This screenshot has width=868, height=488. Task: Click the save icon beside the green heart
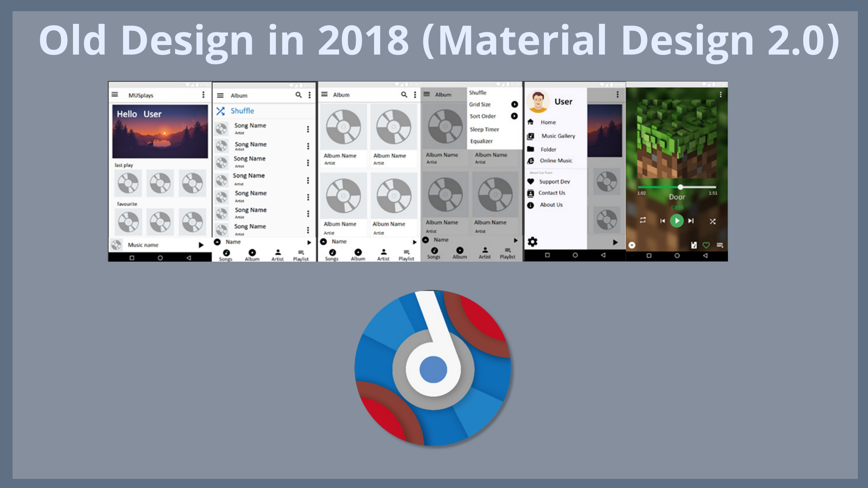pos(694,245)
